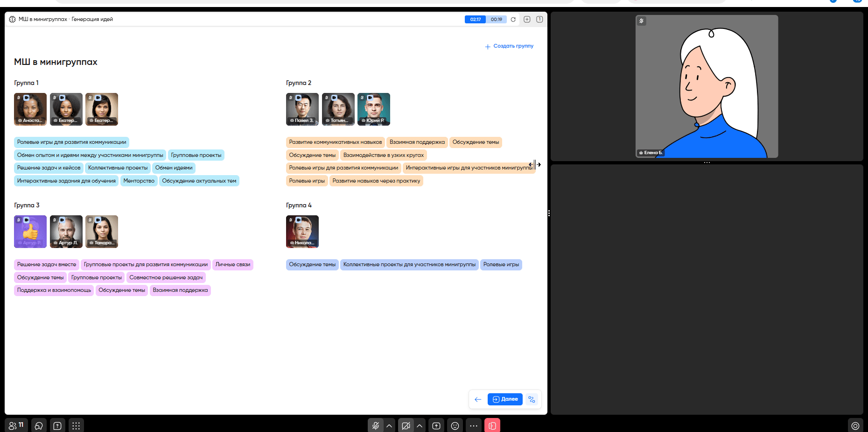Expand camera options chevron
The image size is (868, 432).
pyautogui.click(x=420, y=425)
